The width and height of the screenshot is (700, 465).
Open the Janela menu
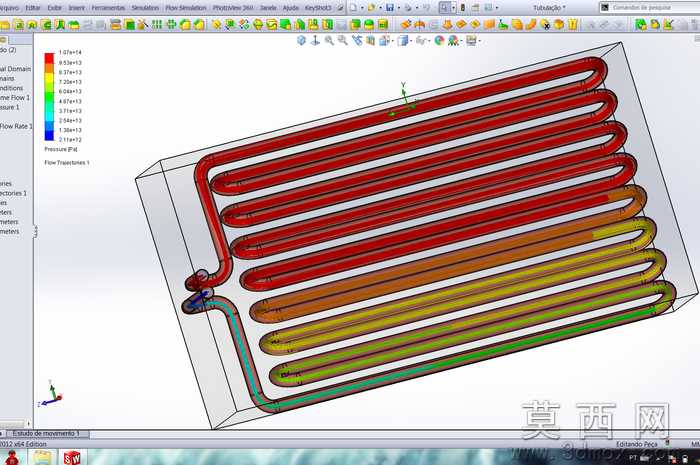(268, 8)
